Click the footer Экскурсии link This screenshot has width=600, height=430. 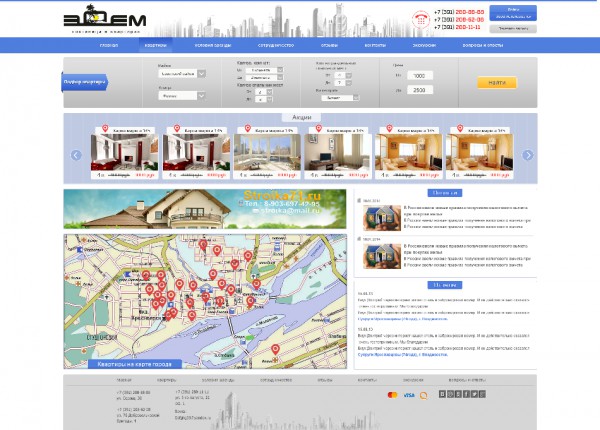click(x=413, y=380)
